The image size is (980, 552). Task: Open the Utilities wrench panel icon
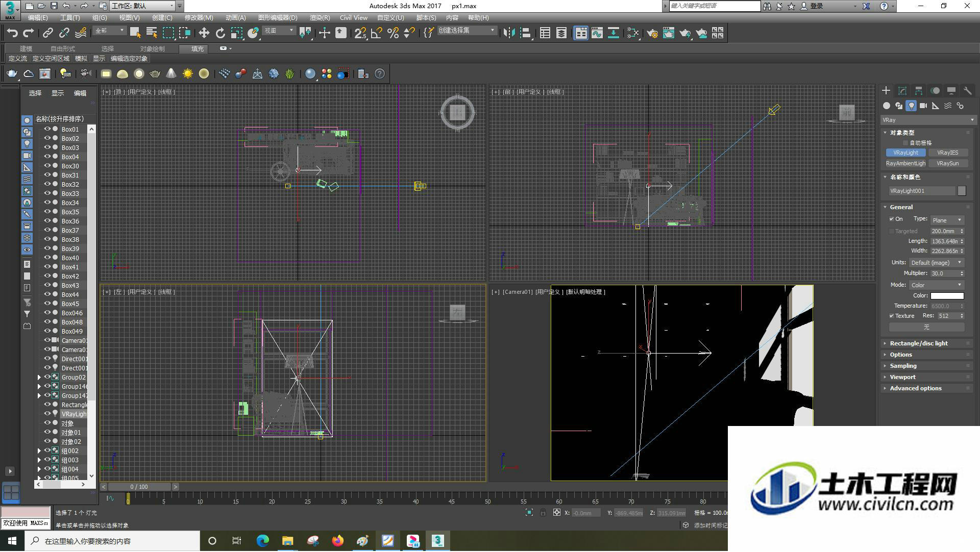(967, 90)
